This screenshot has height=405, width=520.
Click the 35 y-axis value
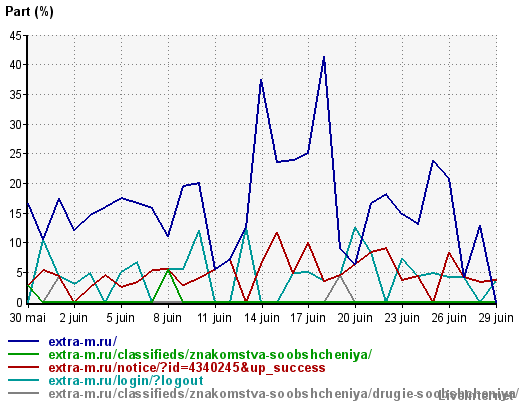pos(15,95)
